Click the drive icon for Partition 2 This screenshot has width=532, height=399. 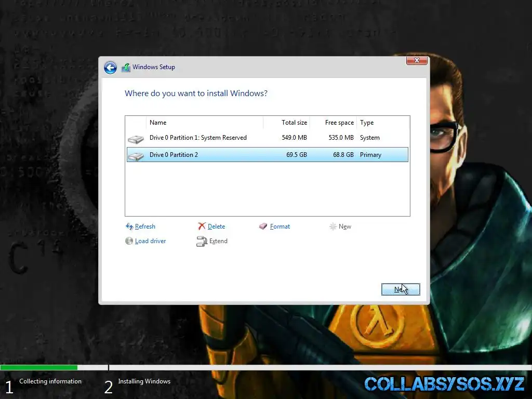(136, 156)
